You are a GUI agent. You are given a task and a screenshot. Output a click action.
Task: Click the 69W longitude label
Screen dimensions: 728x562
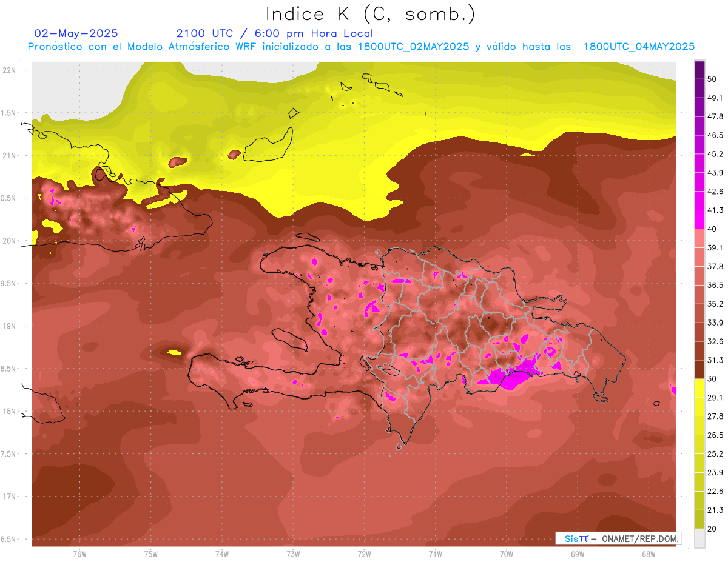[577, 554]
